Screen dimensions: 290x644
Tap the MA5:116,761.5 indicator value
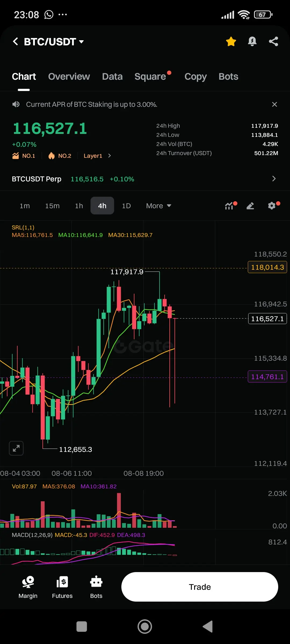coord(32,235)
